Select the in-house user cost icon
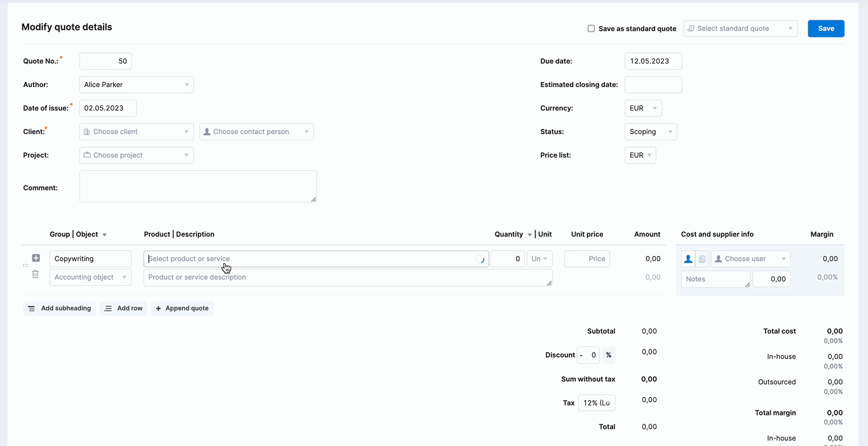The width and height of the screenshot is (868, 446). [688, 259]
